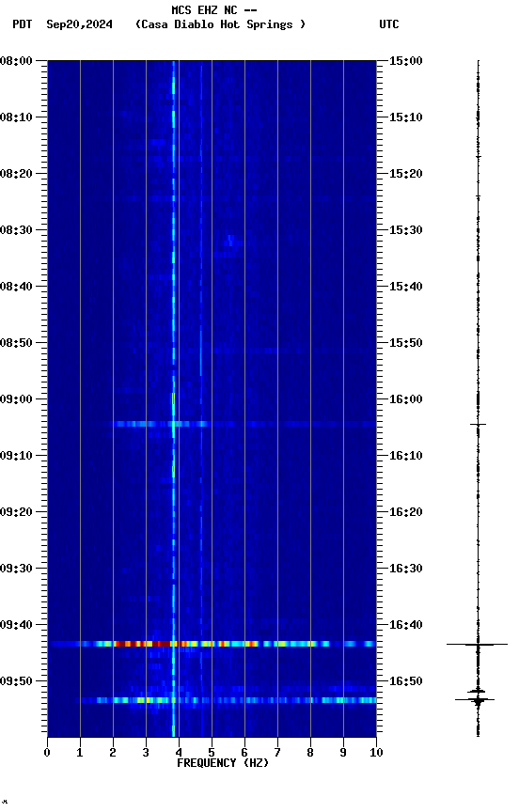The height and width of the screenshot is (812, 519).
Task: Click the 08:20 PDT time label
Action: (16, 174)
